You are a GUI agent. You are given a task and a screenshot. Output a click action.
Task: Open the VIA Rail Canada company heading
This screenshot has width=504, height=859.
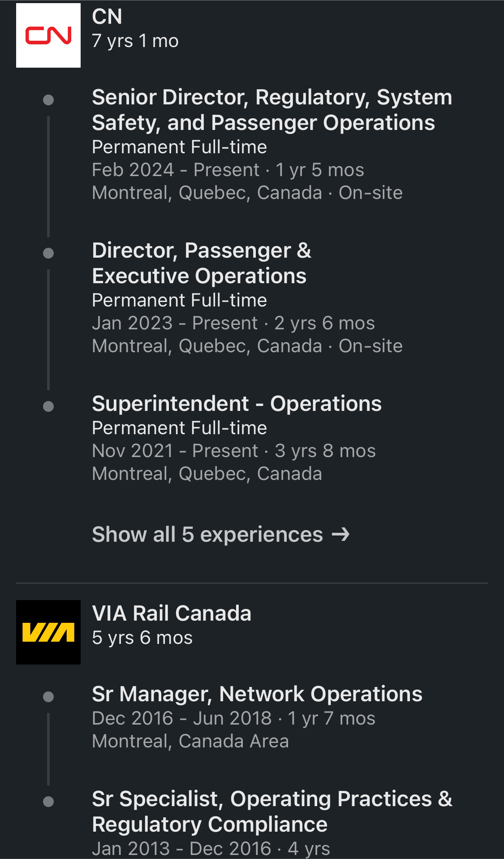[172, 613]
